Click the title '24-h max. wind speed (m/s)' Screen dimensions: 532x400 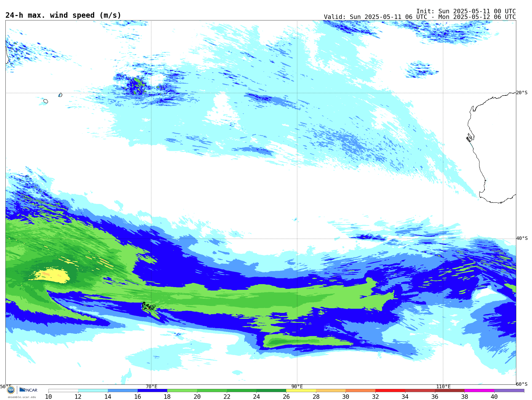[x=63, y=15]
